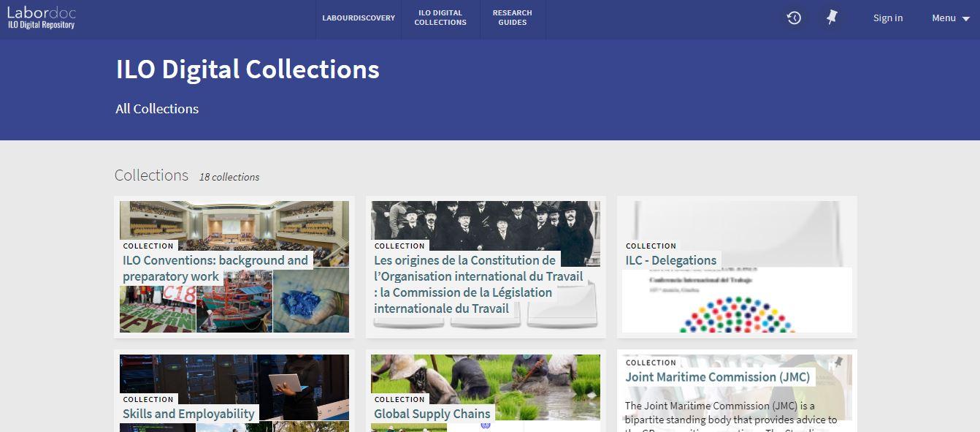Click the Labordoc ILO Digital Repository logo

[x=41, y=18]
